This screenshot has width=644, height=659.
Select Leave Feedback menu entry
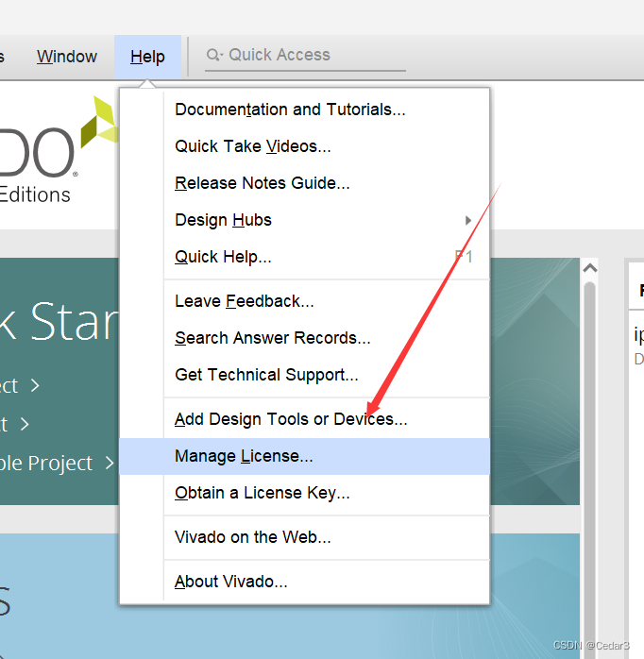[x=305, y=301]
